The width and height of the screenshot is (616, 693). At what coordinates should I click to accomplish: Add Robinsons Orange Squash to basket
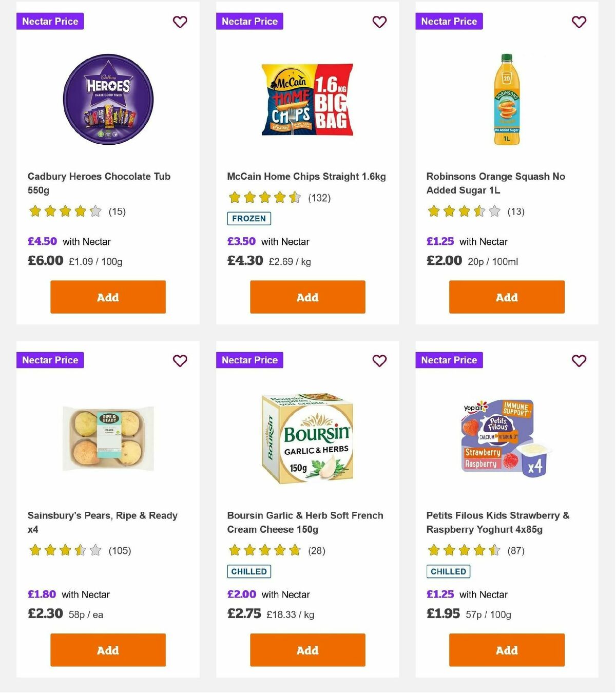click(506, 297)
